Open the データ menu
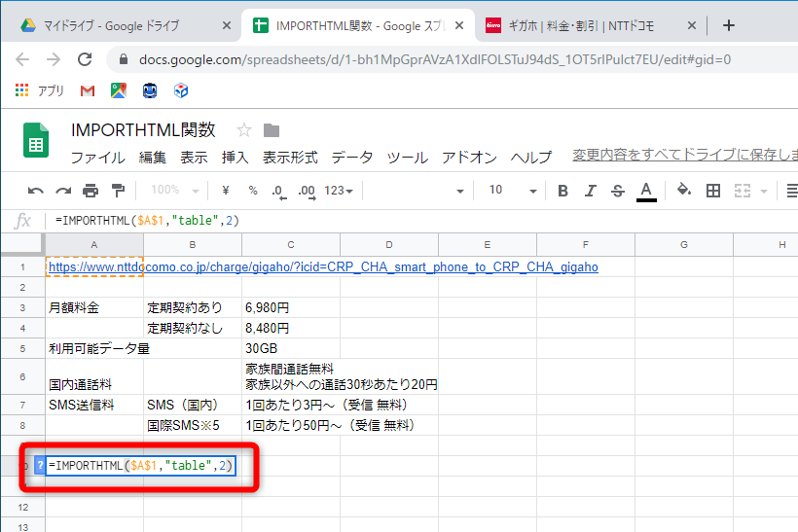 352,158
